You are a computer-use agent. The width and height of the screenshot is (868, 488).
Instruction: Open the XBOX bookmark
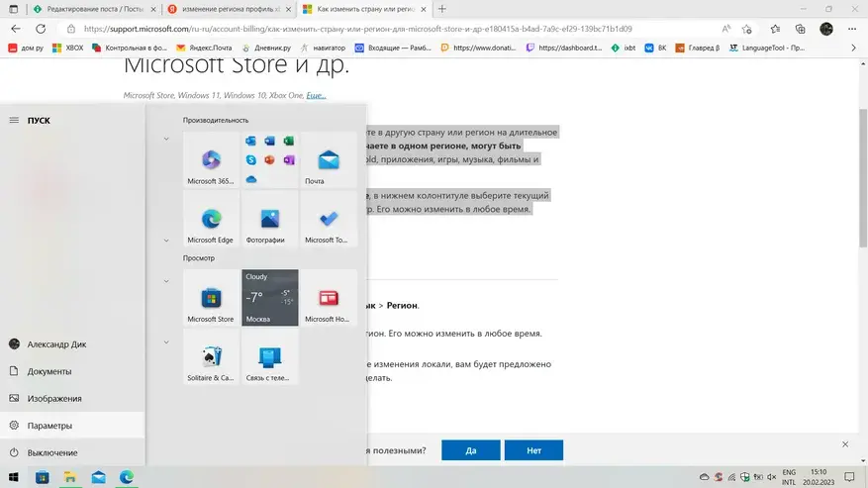point(67,49)
